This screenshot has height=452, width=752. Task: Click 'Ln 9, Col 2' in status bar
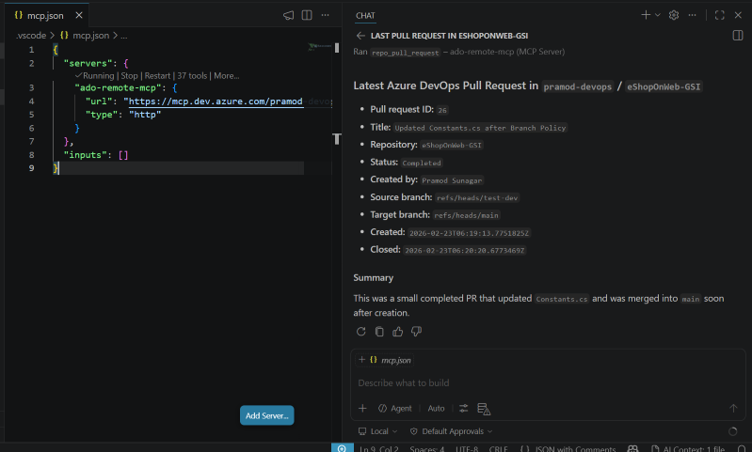[379, 449]
